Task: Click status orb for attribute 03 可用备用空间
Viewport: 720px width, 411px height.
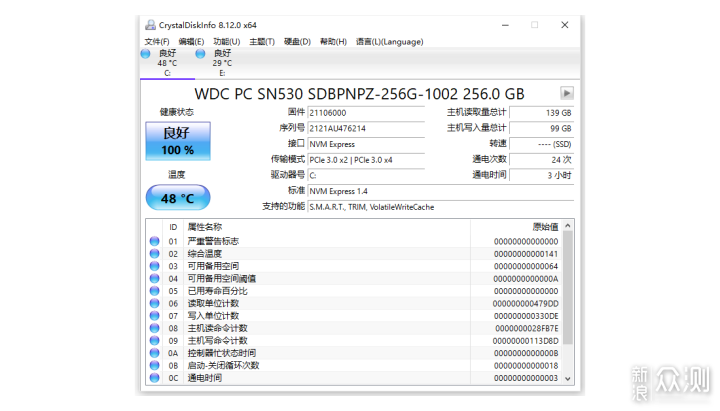Action: pos(155,266)
